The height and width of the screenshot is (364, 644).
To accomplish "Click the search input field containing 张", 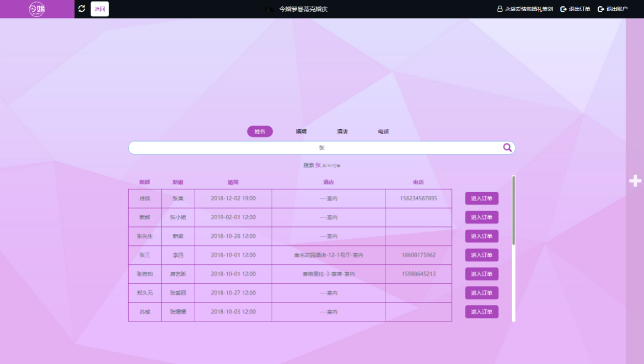I will click(322, 148).
